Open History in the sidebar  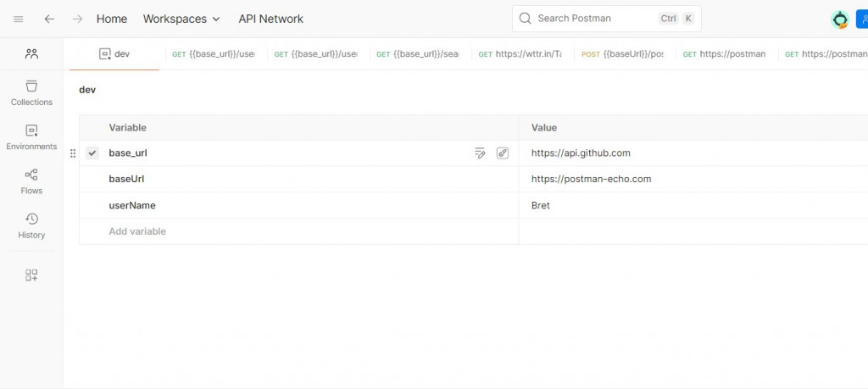(x=31, y=225)
